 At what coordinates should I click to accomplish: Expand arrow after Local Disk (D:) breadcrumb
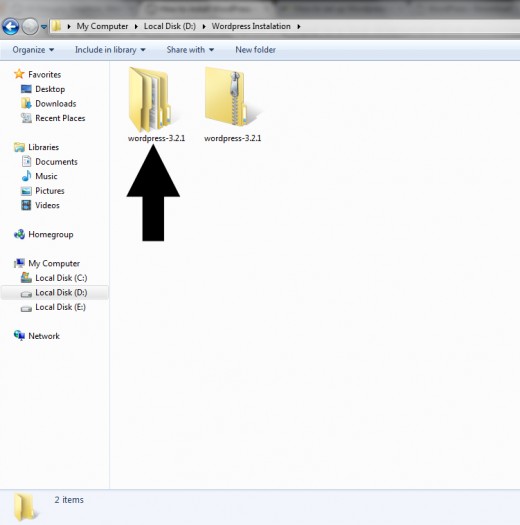click(x=204, y=26)
